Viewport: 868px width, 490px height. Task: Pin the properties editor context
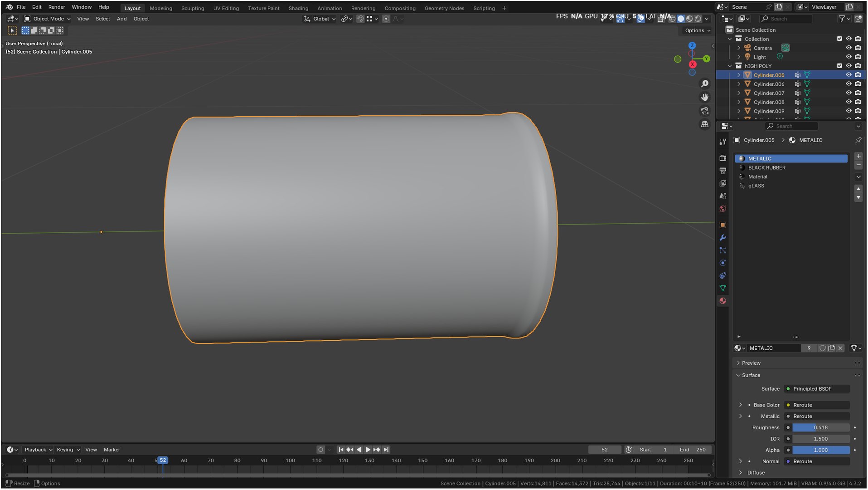(x=858, y=140)
